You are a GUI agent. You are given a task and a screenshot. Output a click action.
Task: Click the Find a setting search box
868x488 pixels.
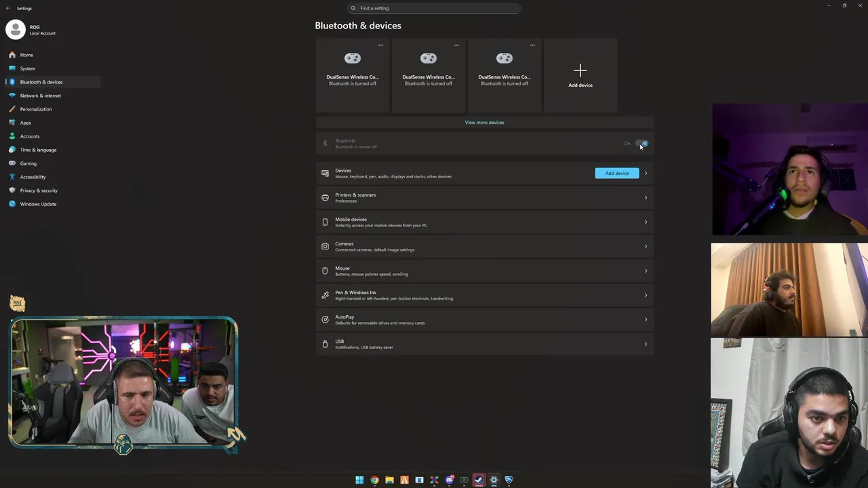coord(434,8)
